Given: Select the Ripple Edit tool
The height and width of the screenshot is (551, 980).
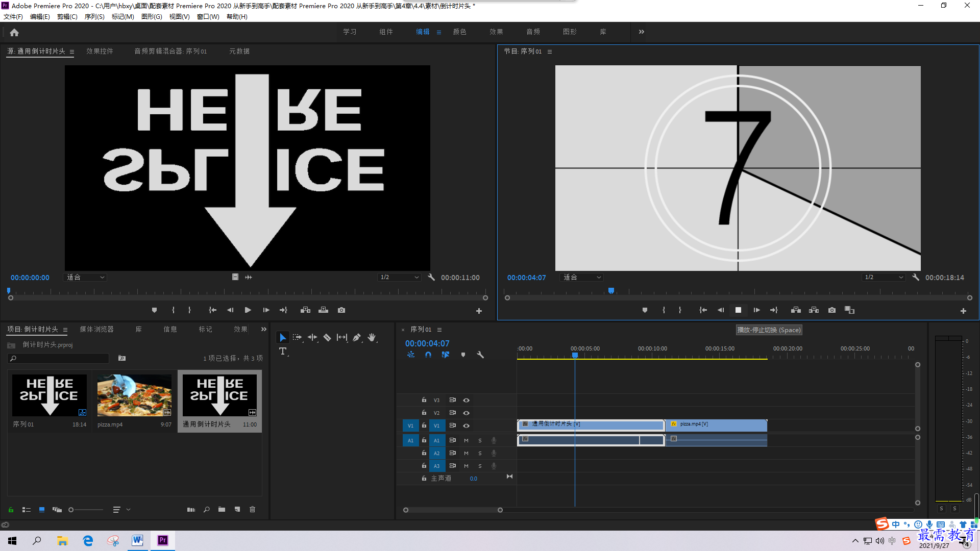Looking at the screenshot, I should [312, 338].
